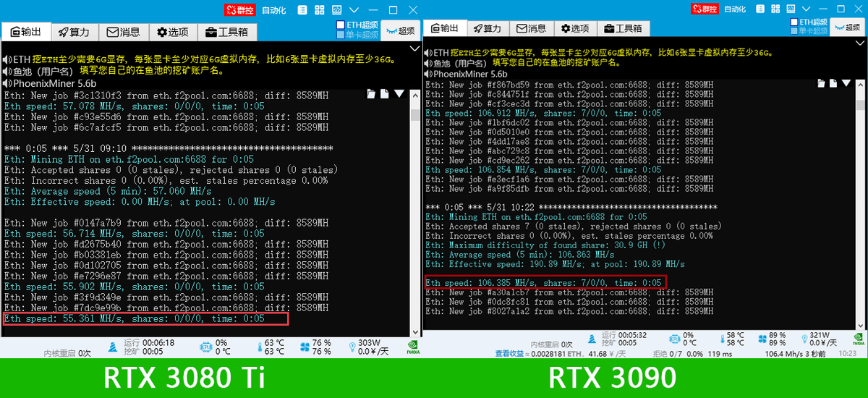Open the 消息 tab in RTX 3090 window
868x398 pixels.
coord(531,28)
